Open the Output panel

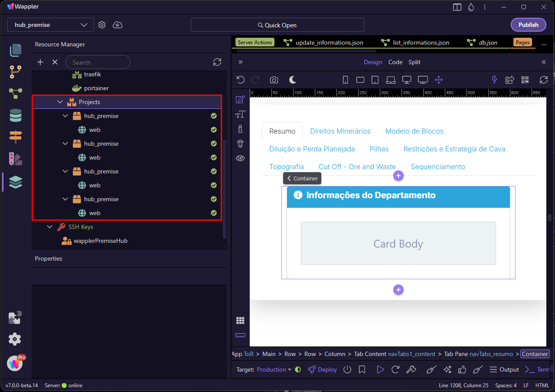(504, 370)
